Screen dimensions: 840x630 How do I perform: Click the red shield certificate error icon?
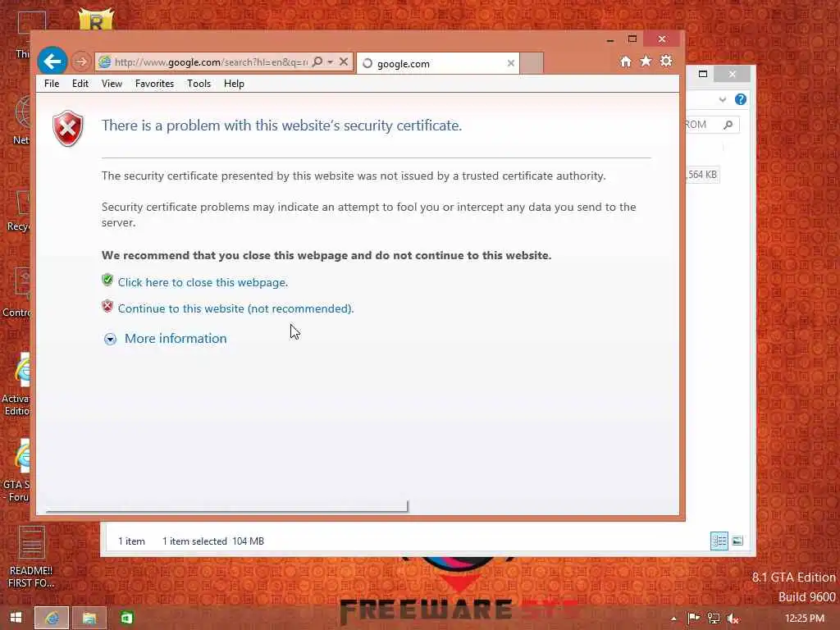[67, 129]
